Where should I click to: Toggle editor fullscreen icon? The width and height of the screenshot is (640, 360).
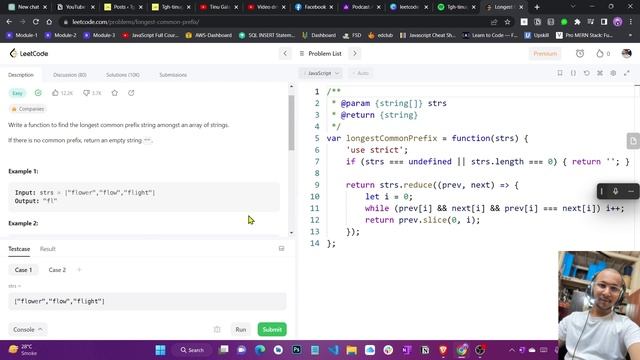tap(627, 73)
